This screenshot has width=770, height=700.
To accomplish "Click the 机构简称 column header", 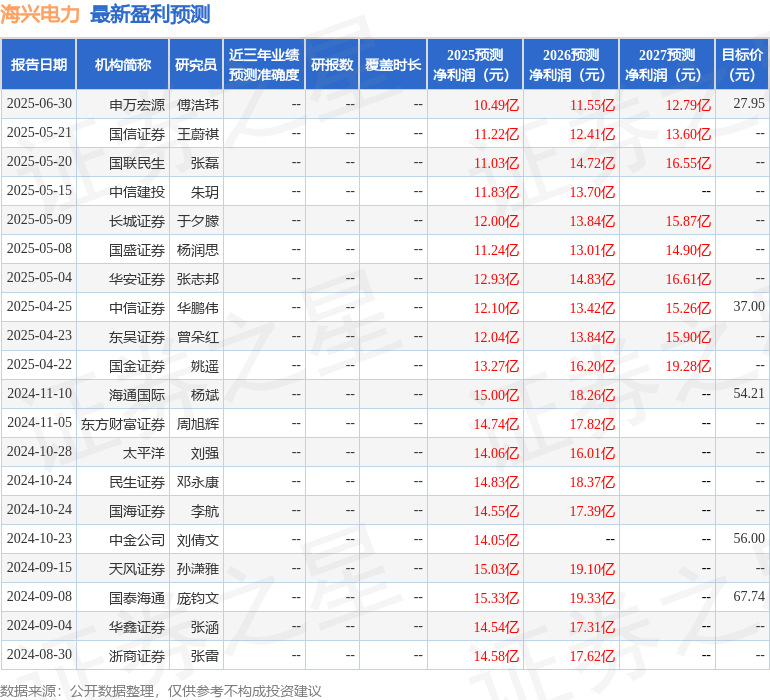I will pyautogui.click(x=123, y=65).
